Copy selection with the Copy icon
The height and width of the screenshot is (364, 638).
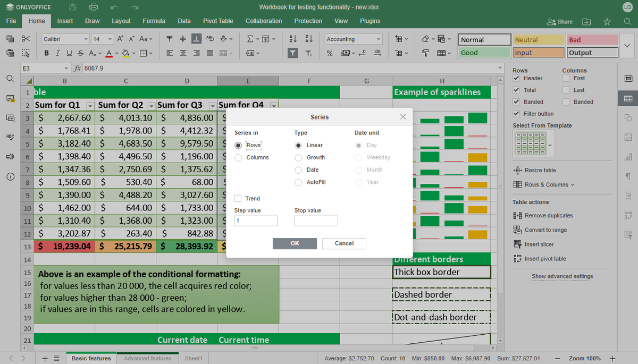coord(10,39)
